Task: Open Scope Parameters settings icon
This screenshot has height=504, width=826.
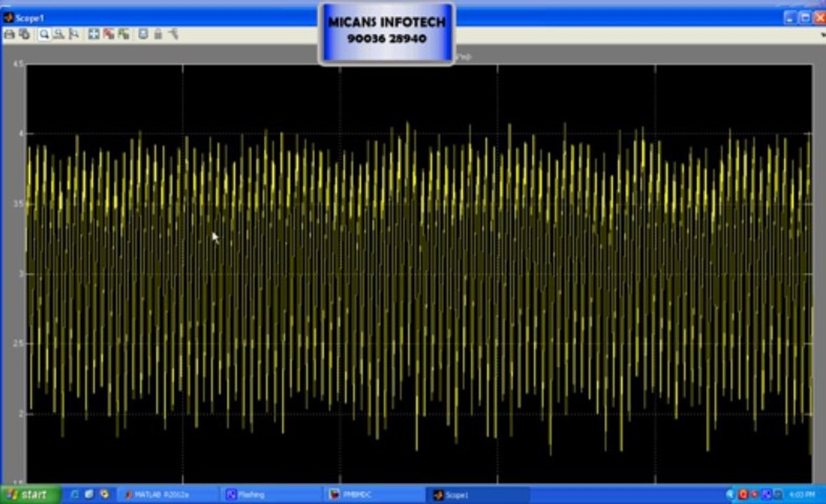Action: (24, 34)
